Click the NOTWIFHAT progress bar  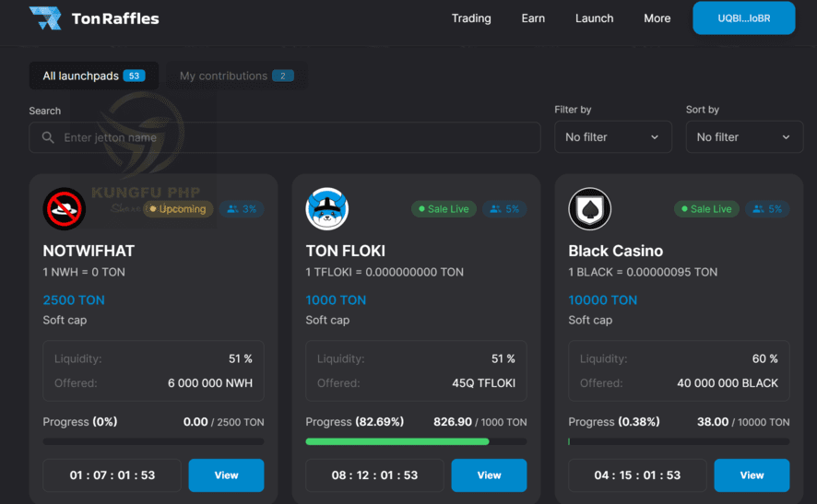(153, 441)
